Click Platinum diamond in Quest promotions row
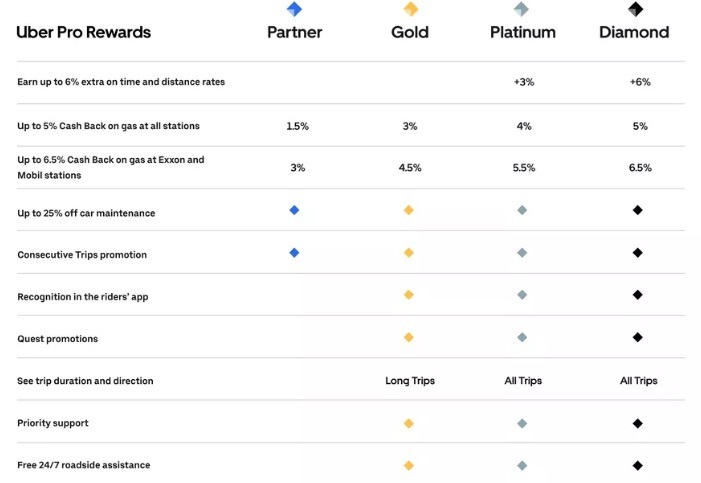The width and height of the screenshot is (701, 483). pos(522,338)
